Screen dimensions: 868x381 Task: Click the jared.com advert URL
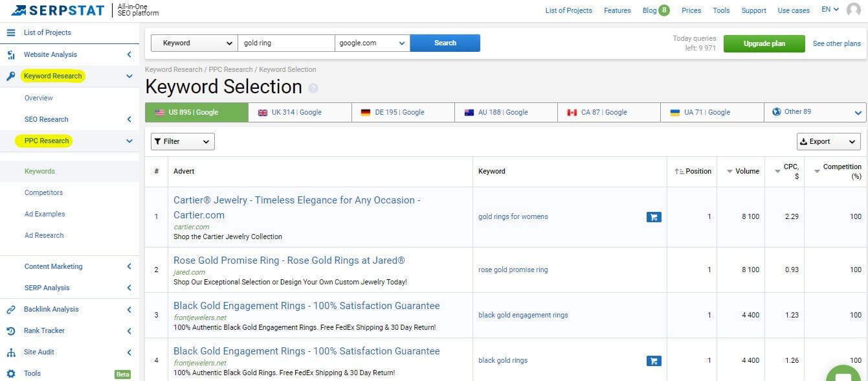189,272
